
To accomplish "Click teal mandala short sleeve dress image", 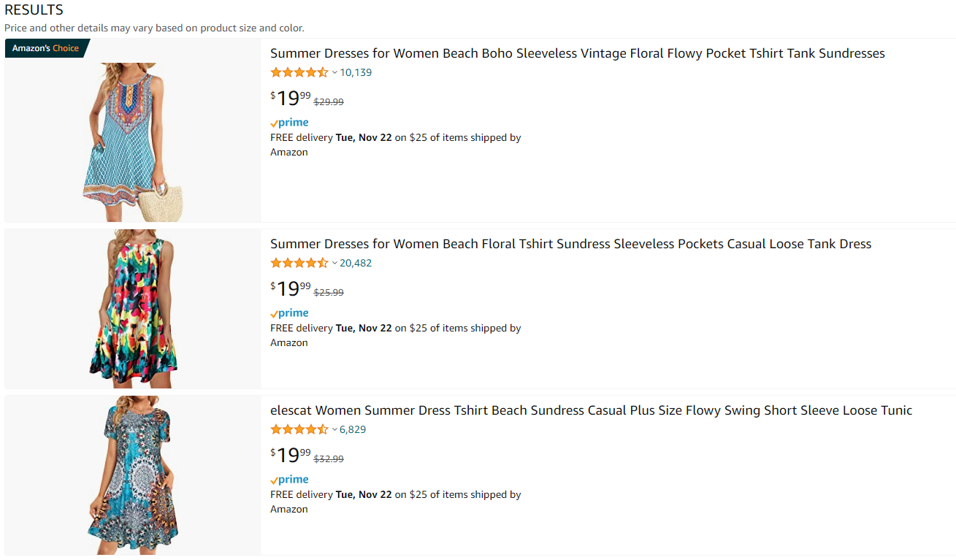I will click(x=133, y=475).
